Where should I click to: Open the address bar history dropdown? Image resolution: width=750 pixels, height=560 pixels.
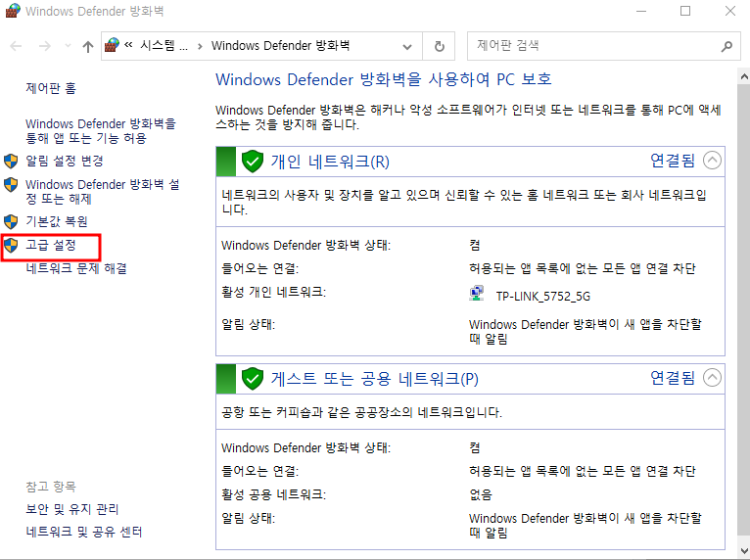(x=407, y=46)
